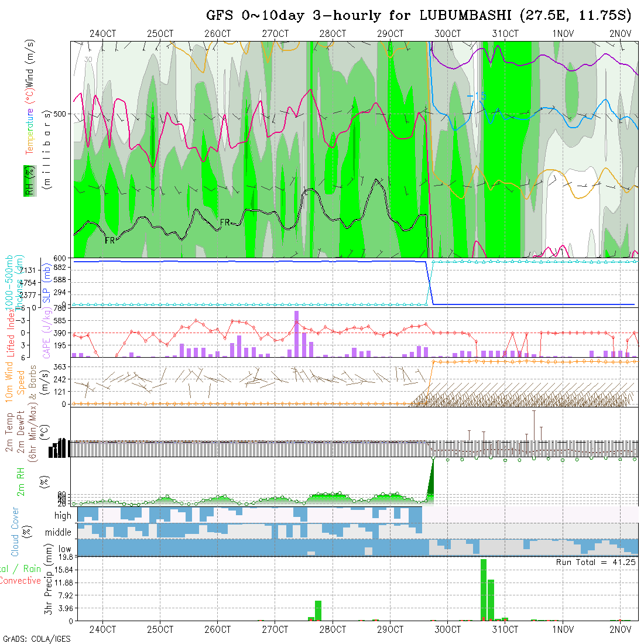The image size is (644, 644).
Task: Click the "3hr Precip (mm)" axis title
Action: [x=50, y=587]
